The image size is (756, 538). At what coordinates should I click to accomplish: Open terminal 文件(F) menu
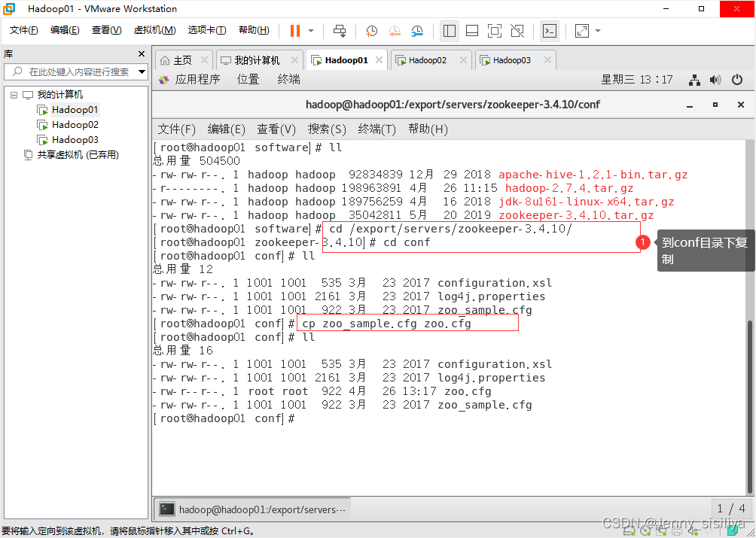(176, 129)
